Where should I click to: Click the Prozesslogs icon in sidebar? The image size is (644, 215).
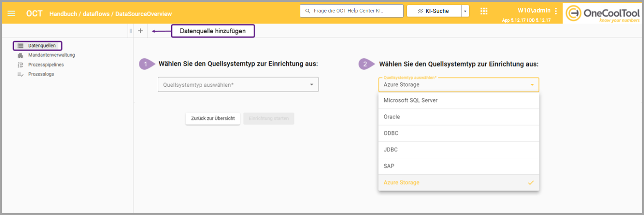[x=20, y=74]
